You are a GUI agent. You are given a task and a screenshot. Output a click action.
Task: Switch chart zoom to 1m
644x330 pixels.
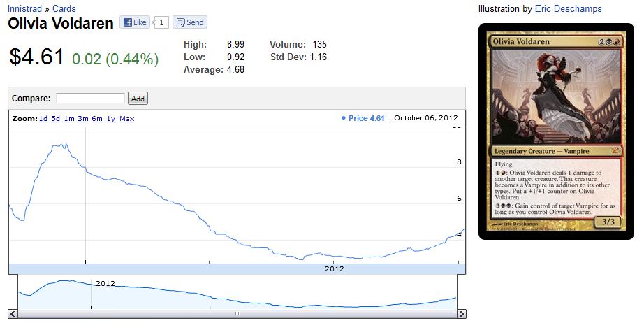point(68,119)
